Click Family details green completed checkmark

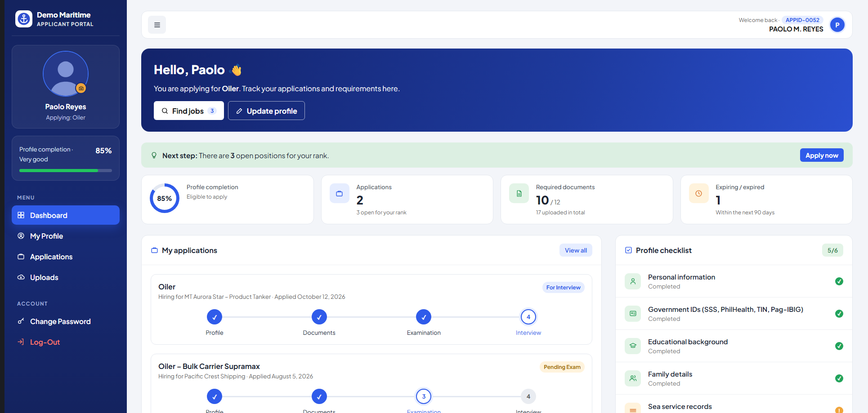pos(839,378)
